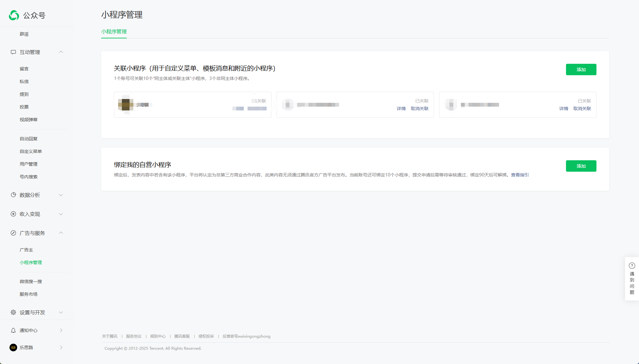This screenshot has width=639, height=364.
Task: Open 自定义菜单 in the sidebar
Action: [31, 151]
